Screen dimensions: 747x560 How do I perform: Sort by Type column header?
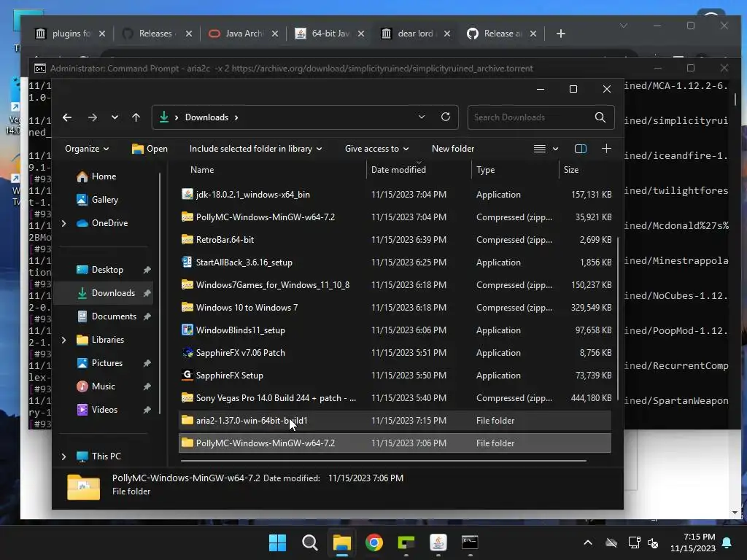click(x=485, y=169)
